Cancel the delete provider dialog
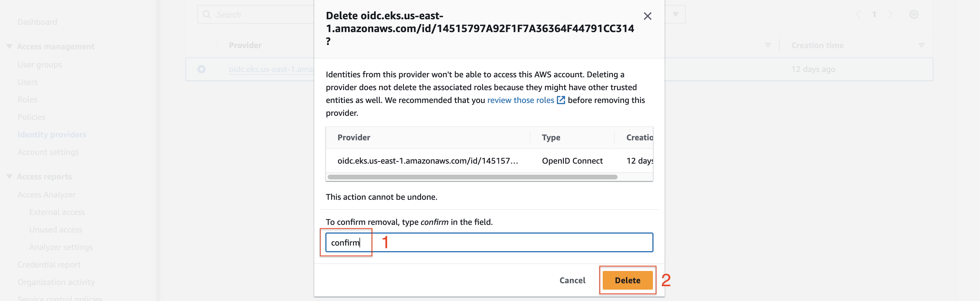Screen dimensions: 980x301 coord(572,280)
